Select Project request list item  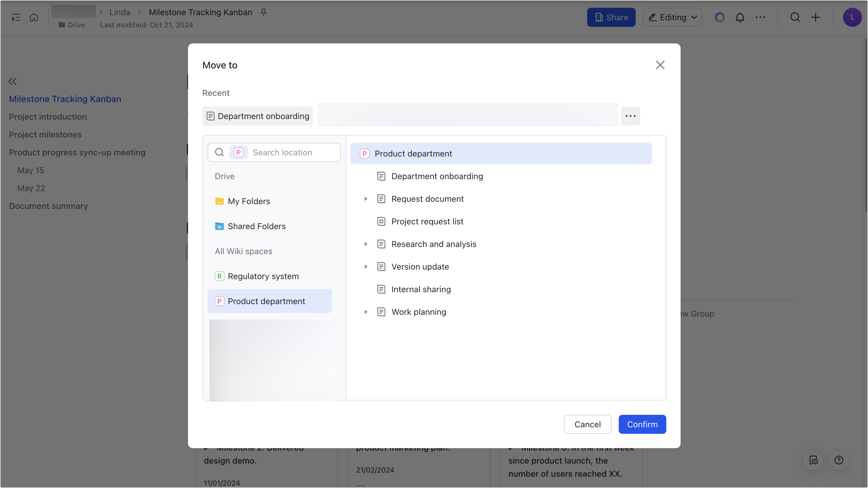tap(427, 221)
